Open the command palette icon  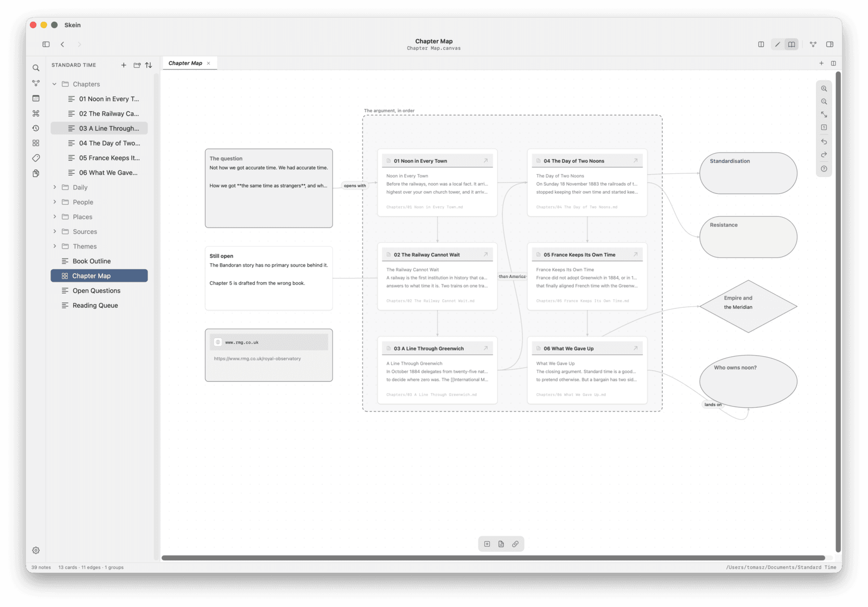point(36,113)
